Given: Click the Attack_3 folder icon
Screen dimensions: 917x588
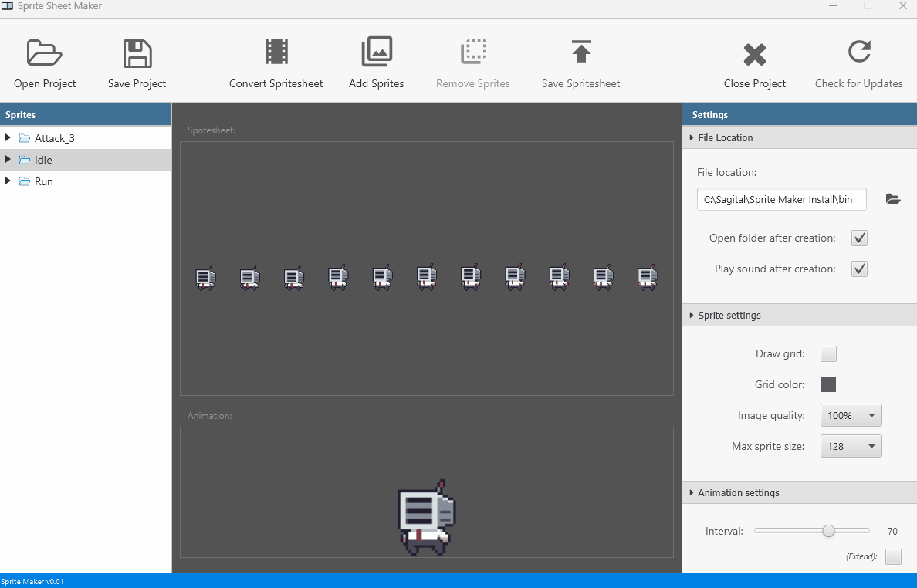Looking at the screenshot, I should [24, 138].
